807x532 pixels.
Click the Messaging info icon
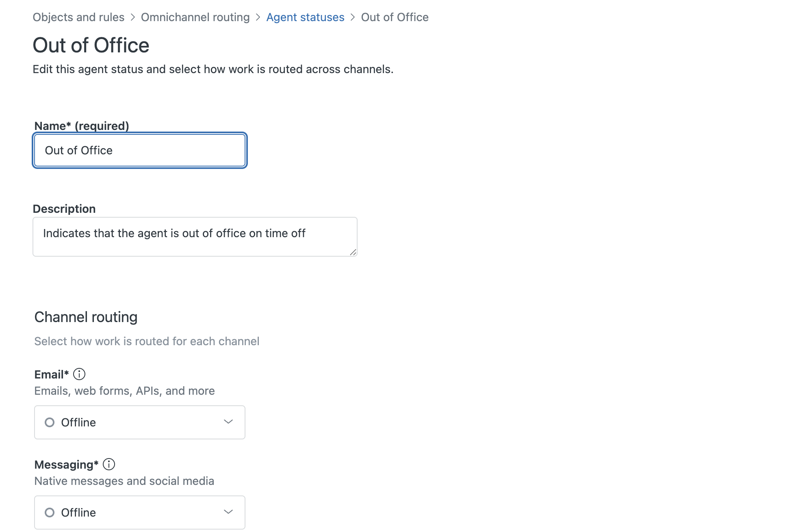tap(109, 464)
